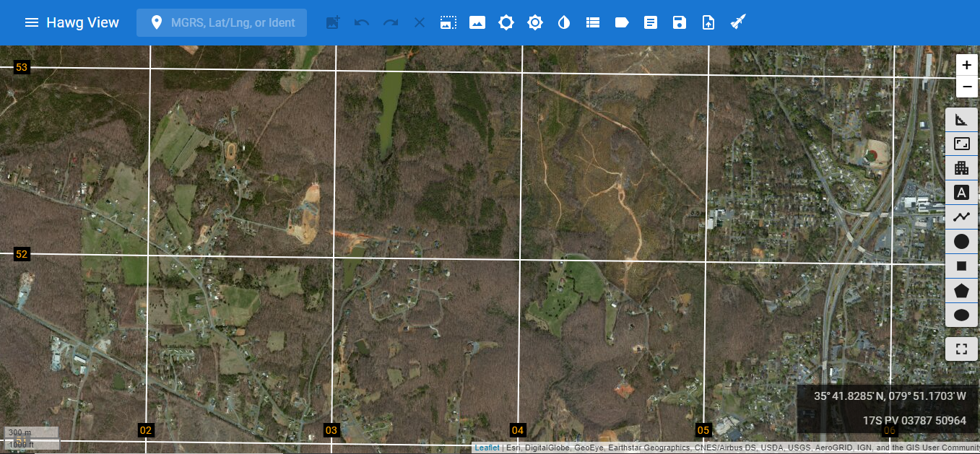This screenshot has height=454, width=980.
Task: Select the text annotation A tool
Action: tap(961, 192)
